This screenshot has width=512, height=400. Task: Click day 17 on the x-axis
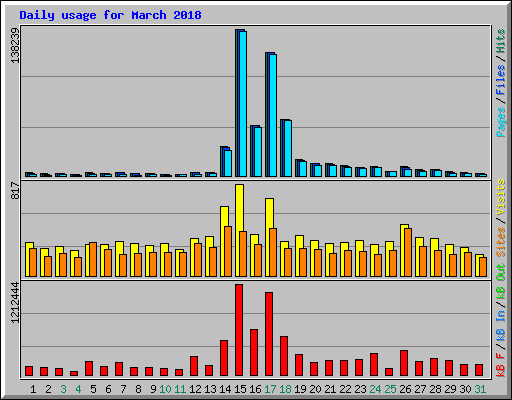pos(270,389)
